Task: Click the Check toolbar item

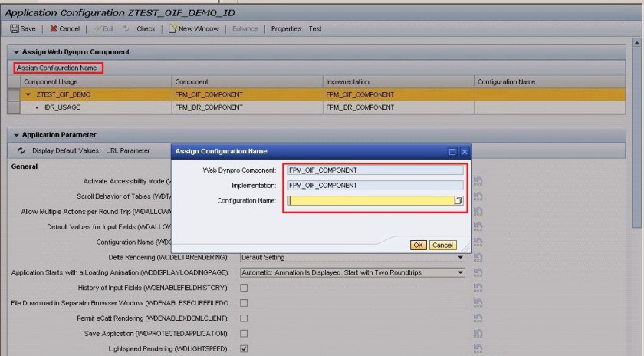Action: click(x=146, y=29)
